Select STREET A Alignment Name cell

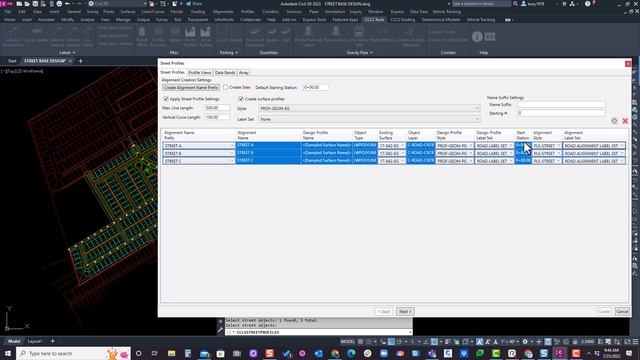coord(268,145)
